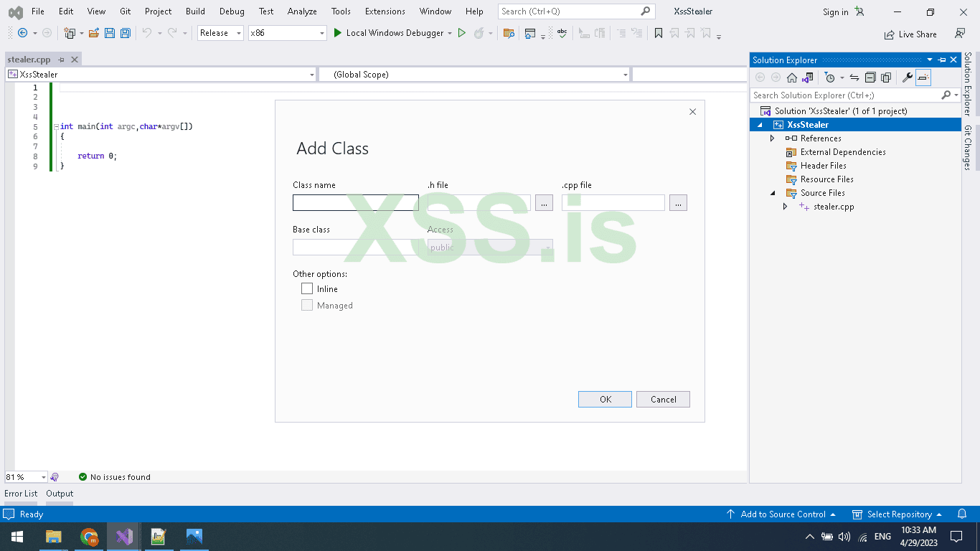The image size is (980, 551).
Task: Expand the stealer.cpp tree node
Action: [x=786, y=207]
